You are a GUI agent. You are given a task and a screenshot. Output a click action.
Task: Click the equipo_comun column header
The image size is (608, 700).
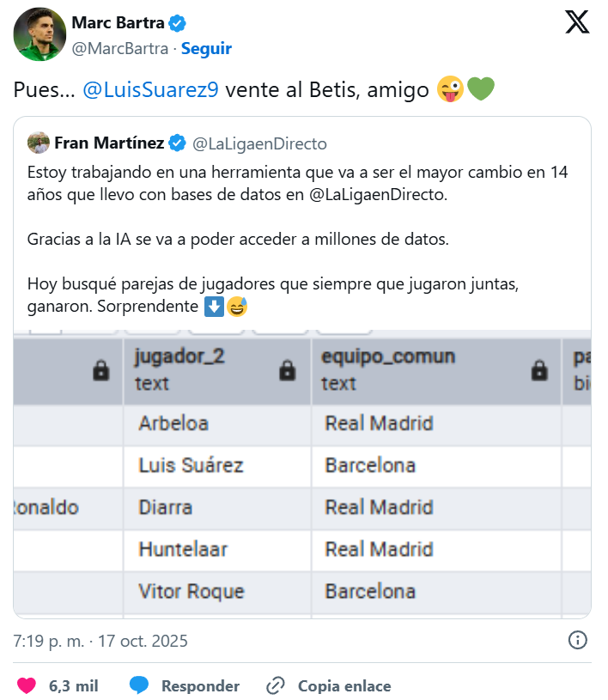coord(388,356)
